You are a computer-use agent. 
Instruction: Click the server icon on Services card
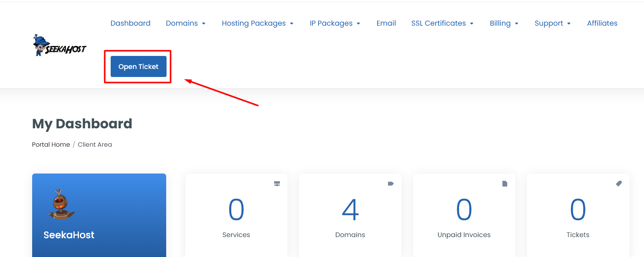click(x=277, y=184)
